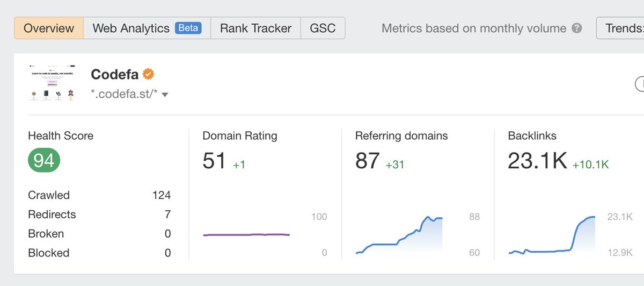Open the Overview tab
This screenshot has height=286, width=644.
tap(49, 28)
